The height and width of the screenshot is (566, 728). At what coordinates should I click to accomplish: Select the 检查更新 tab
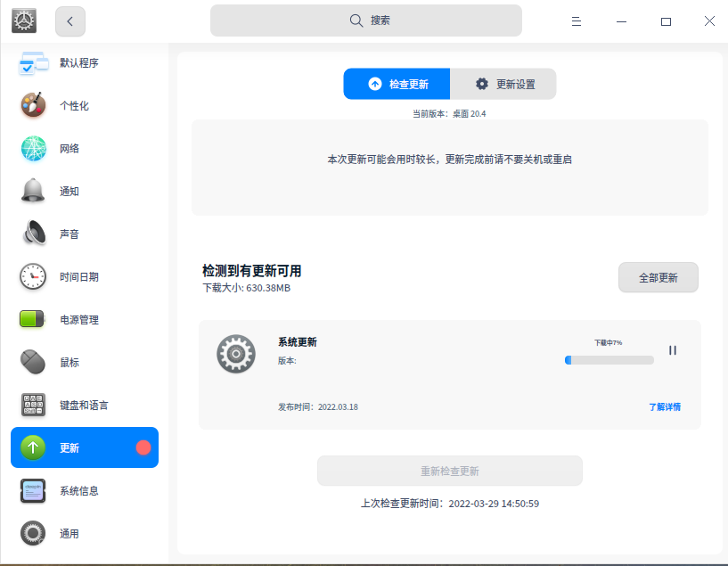[x=396, y=83]
